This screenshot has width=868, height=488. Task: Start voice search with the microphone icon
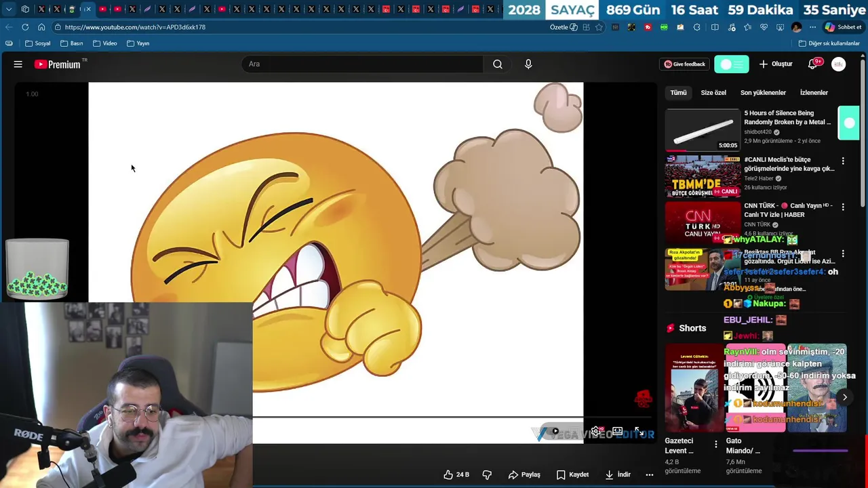[528, 64]
